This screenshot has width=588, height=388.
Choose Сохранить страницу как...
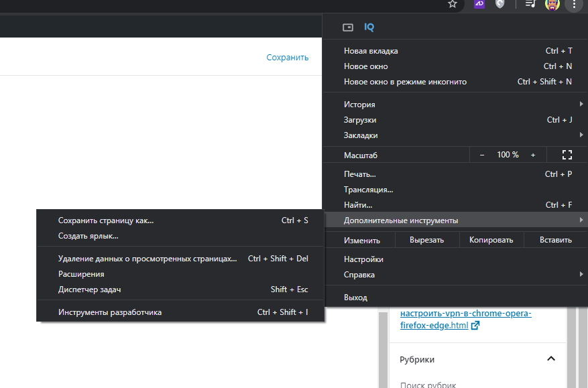coord(180,220)
